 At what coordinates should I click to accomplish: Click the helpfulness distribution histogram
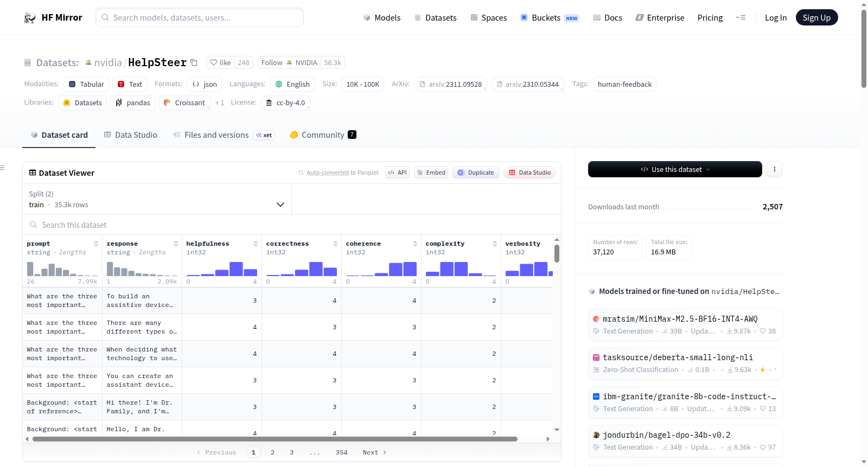click(222, 269)
